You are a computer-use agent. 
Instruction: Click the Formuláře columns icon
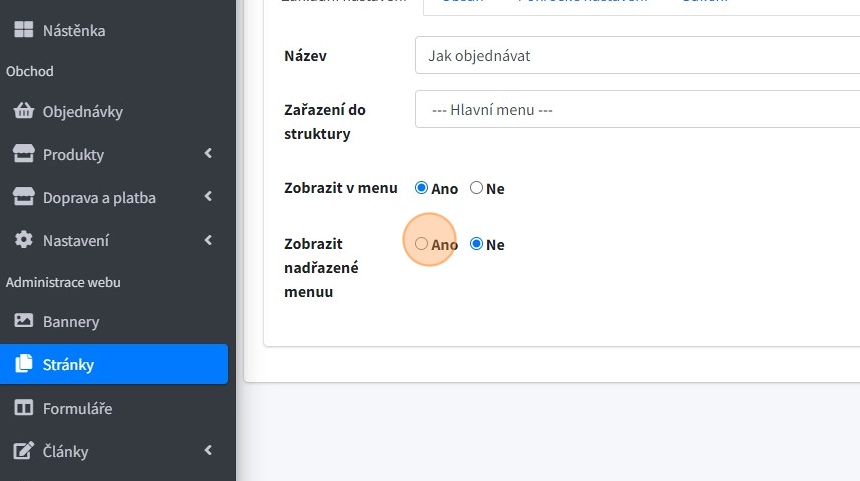pos(23,408)
